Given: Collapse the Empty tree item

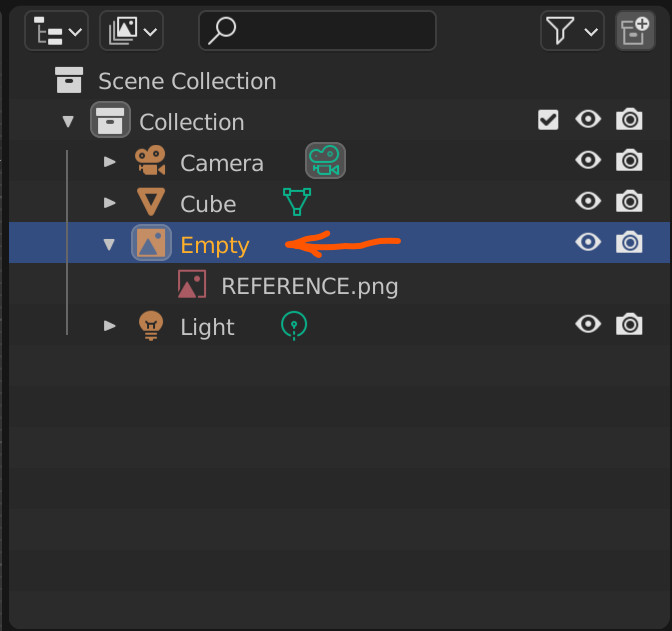Looking at the screenshot, I should tap(109, 244).
